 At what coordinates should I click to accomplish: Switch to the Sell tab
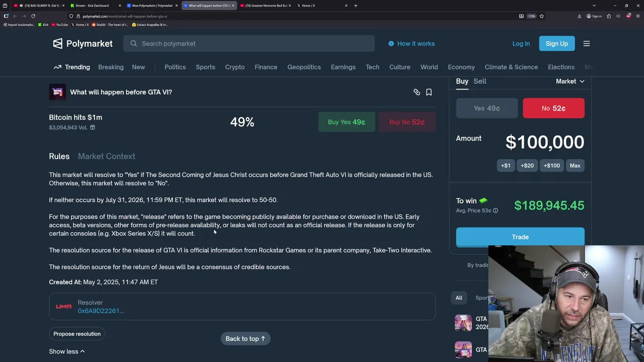480,81
